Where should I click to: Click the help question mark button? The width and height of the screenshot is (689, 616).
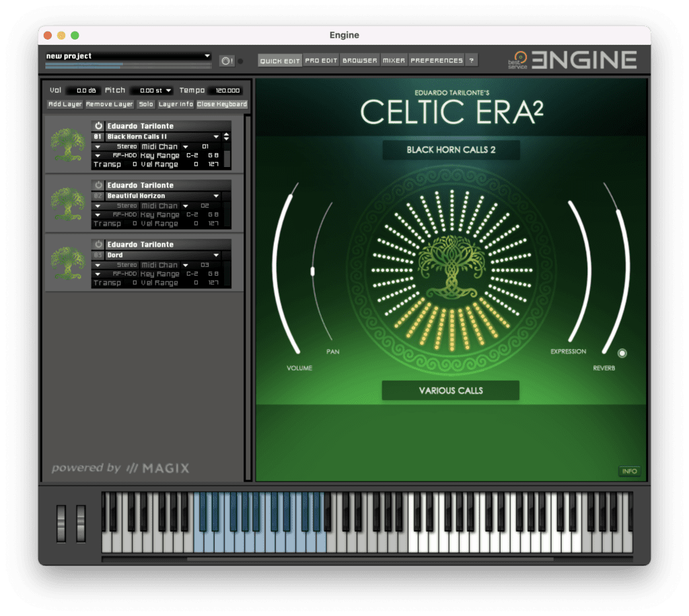(472, 61)
